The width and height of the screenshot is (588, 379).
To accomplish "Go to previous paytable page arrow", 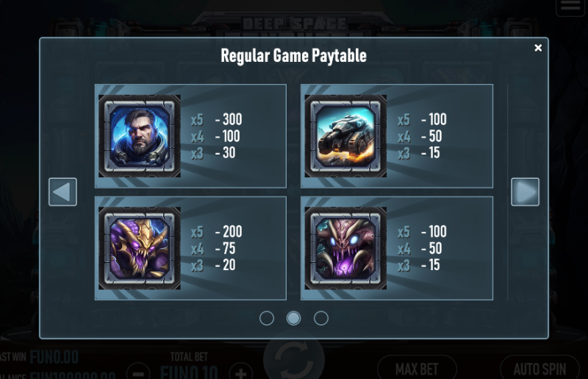I will point(62,191).
